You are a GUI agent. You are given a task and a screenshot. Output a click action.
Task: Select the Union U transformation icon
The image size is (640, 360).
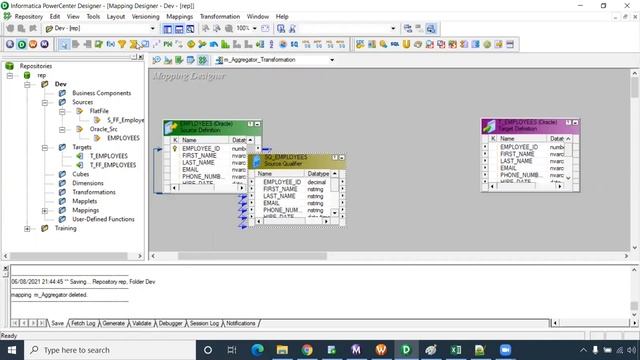tap(406, 44)
